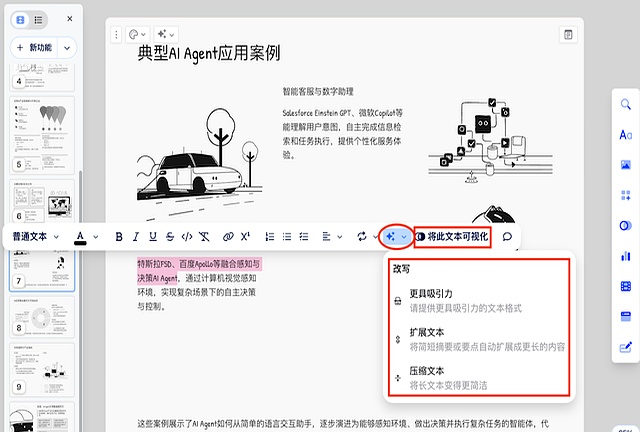Select slide thumbnail 5
Screen dimensions: 640x432
pos(42,135)
